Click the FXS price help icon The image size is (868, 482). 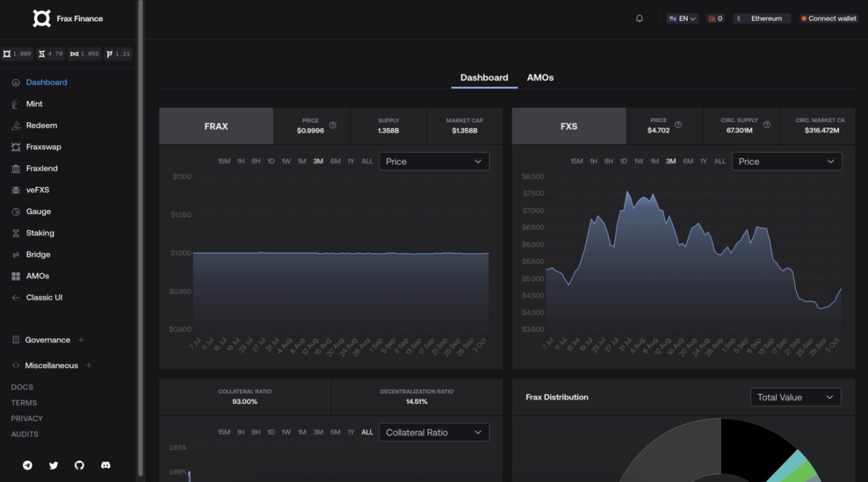coord(679,125)
